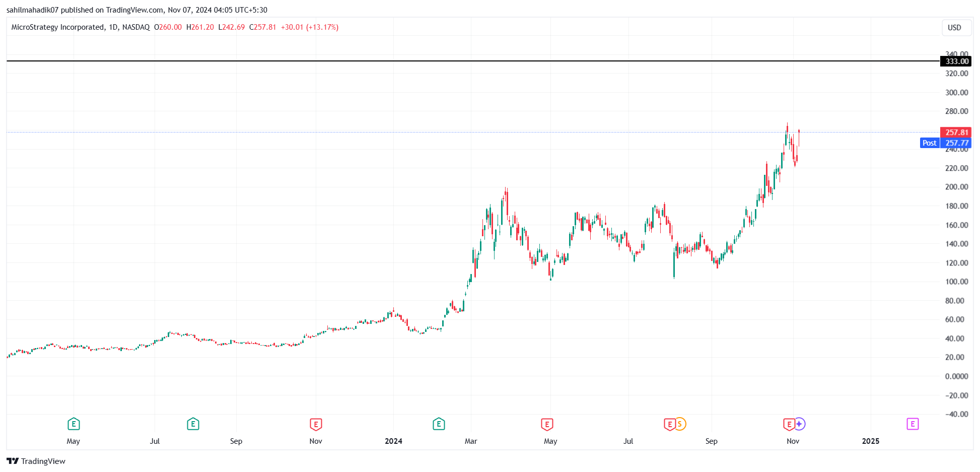Click the red 257.81 last price label
The width and height of the screenshot is (980, 472).
point(955,132)
